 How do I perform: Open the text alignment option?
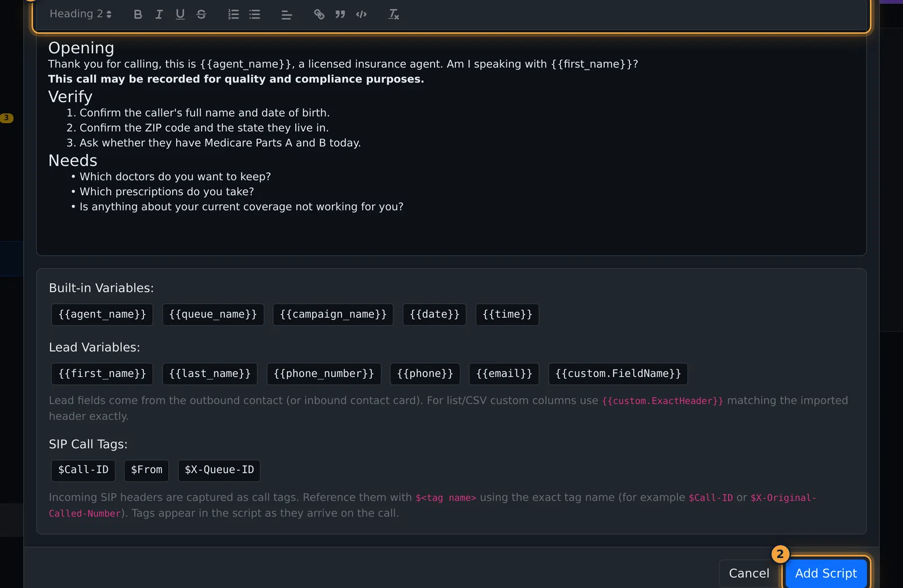tap(286, 15)
